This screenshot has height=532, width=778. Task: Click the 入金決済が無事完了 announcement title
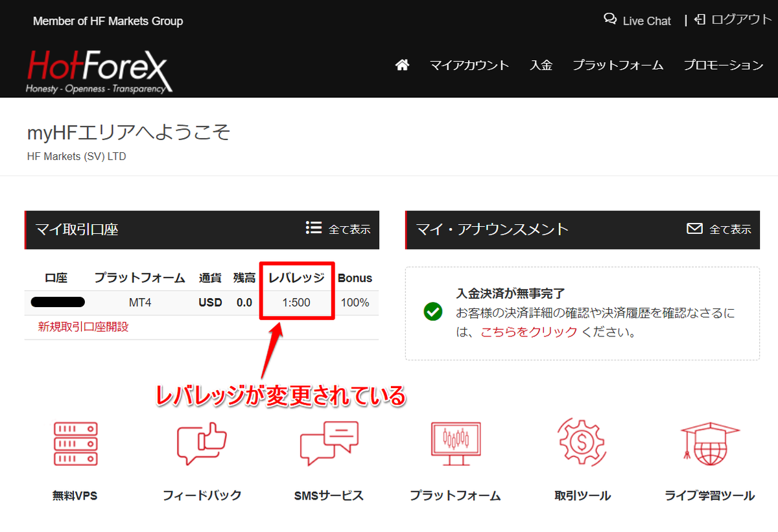coord(510,294)
